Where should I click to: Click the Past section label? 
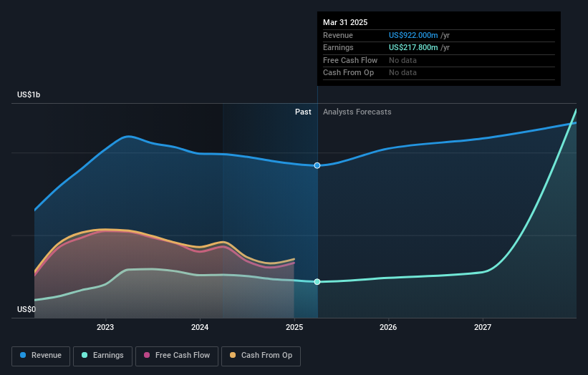coord(303,112)
